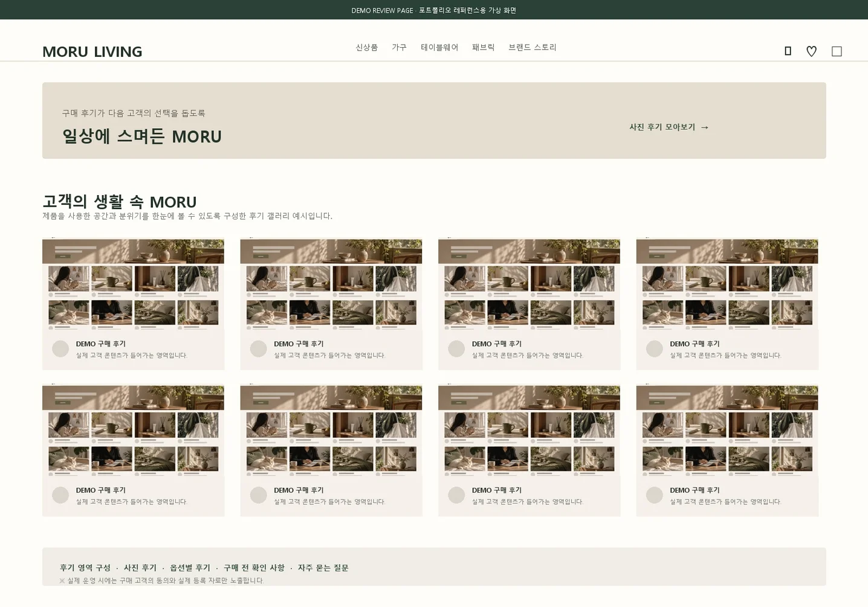Click 'DEMO 구매 후기' title in bottom-row fourth card
Viewport: 868px width, 607px height.
pyautogui.click(x=695, y=490)
